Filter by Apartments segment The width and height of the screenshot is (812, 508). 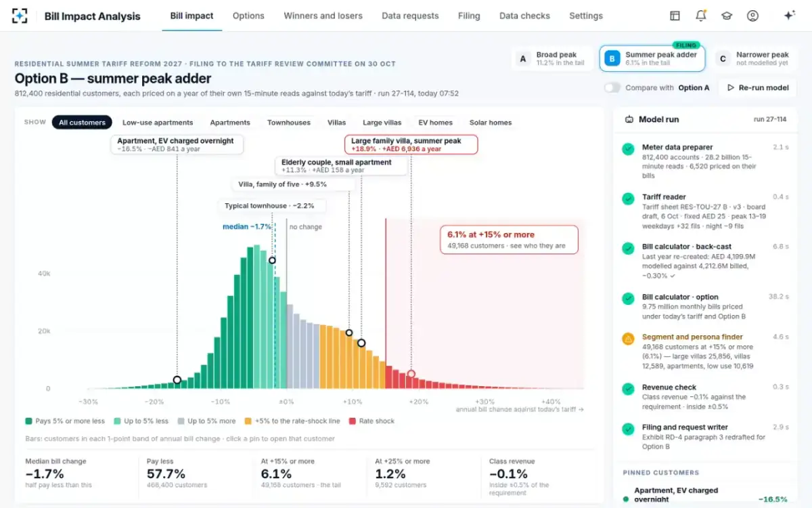(x=230, y=123)
